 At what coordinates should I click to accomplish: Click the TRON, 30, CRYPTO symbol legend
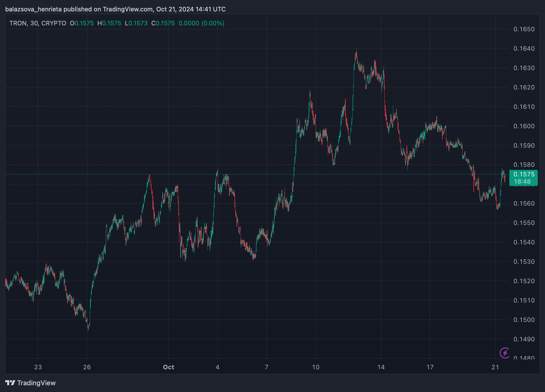click(38, 23)
